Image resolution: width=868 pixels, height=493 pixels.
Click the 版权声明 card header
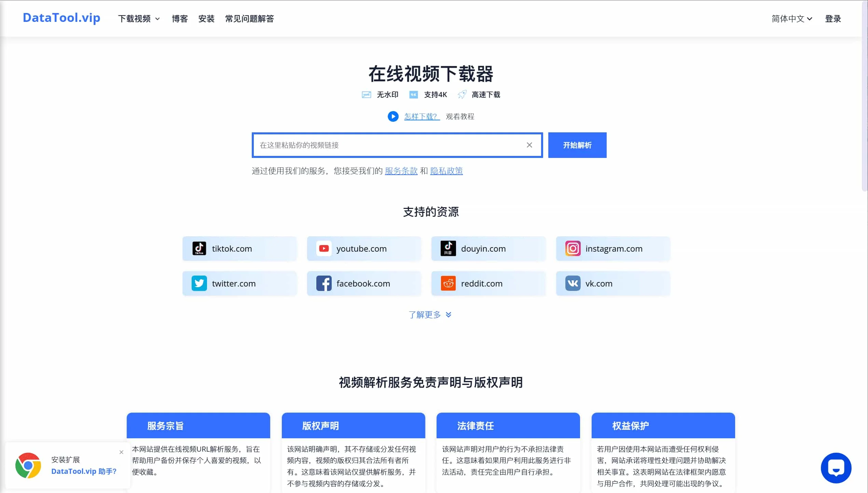point(353,426)
